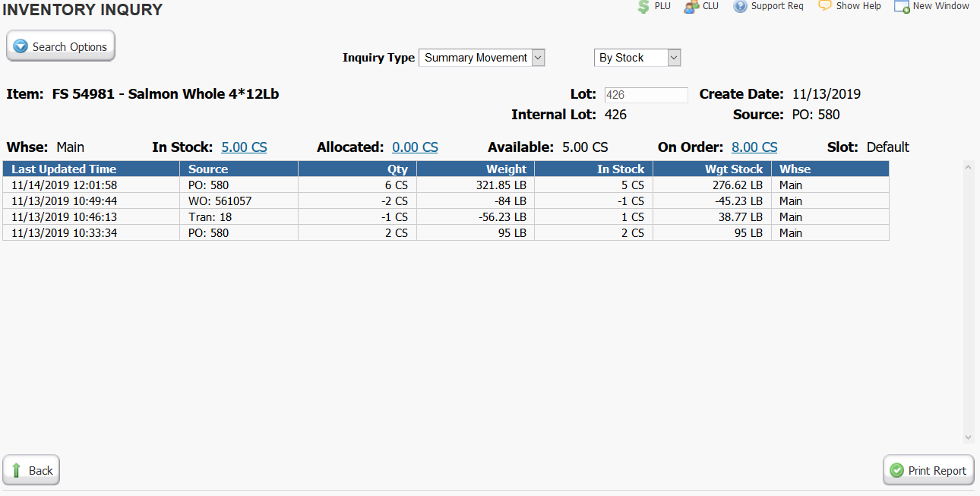Click the Create Date value 11/13/2019
The height and width of the screenshot is (496, 980).
tap(827, 94)
